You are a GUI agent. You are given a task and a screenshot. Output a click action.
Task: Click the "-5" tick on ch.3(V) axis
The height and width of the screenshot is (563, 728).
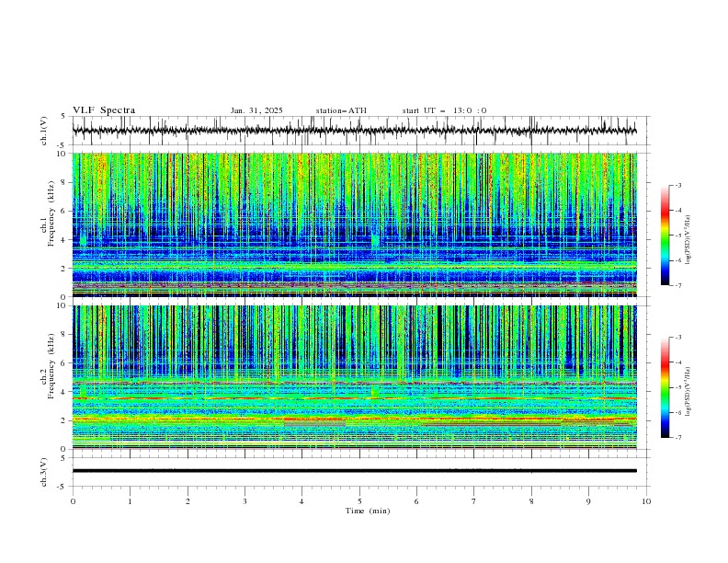63,487
